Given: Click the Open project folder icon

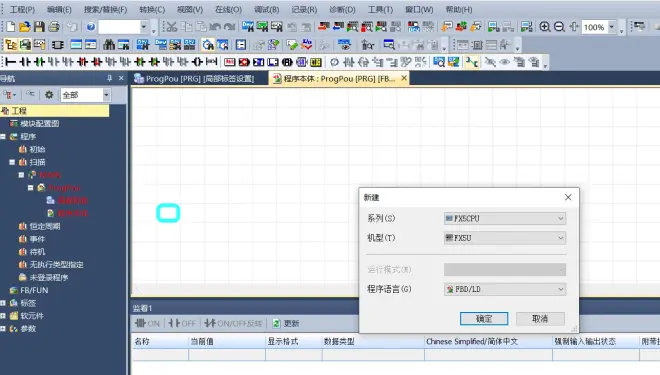Looking at the screenshot, I should 25,27.
